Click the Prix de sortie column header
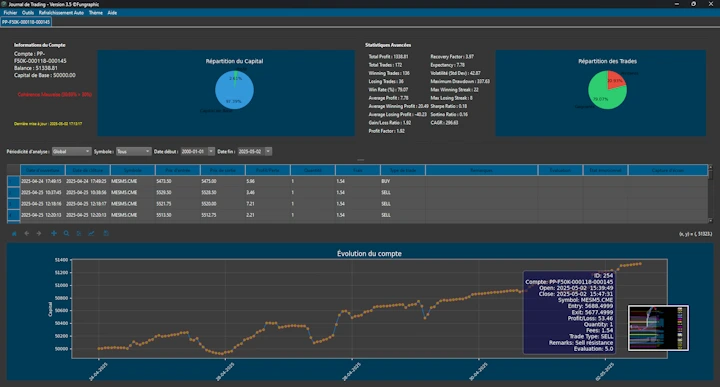720x387 pixels. click(x=223, y=170)
